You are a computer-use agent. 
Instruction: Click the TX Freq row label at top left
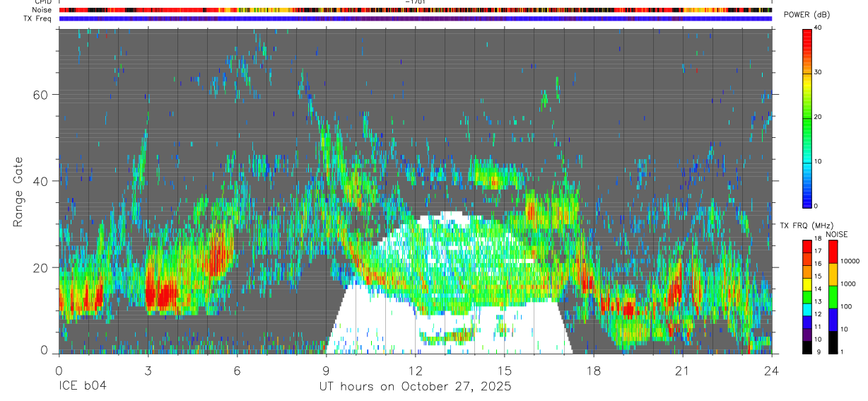tap(37, 18)
